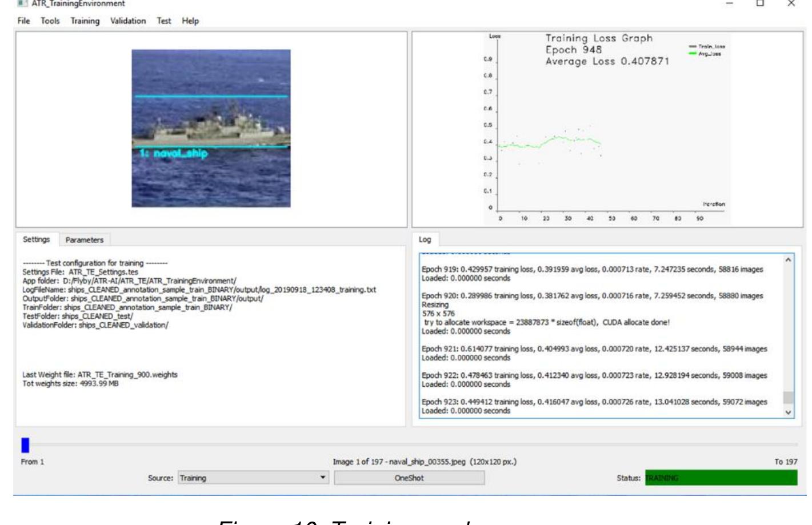Click the ATR_TrainingEnvironment app icon in title bar
The image size is (812, 525).
coord(22,3)
